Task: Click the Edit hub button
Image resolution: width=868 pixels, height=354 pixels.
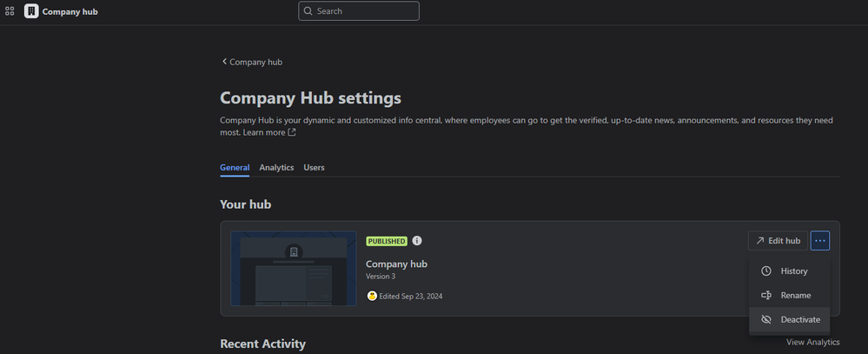Action: (778, 240)
